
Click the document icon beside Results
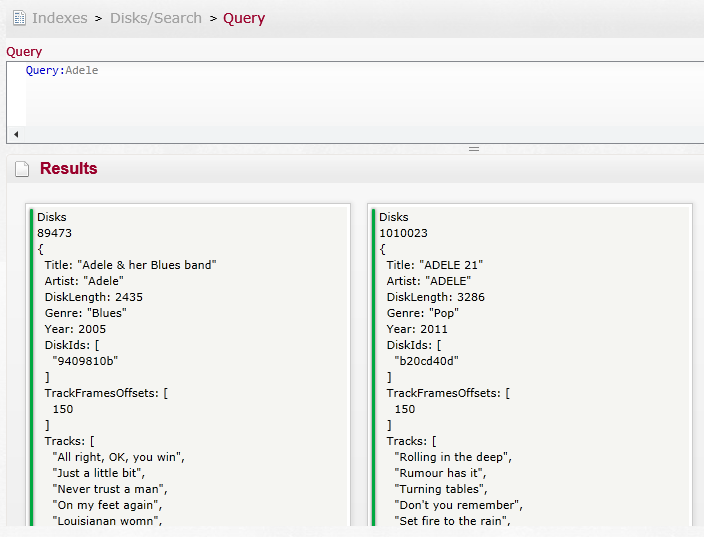22,169
